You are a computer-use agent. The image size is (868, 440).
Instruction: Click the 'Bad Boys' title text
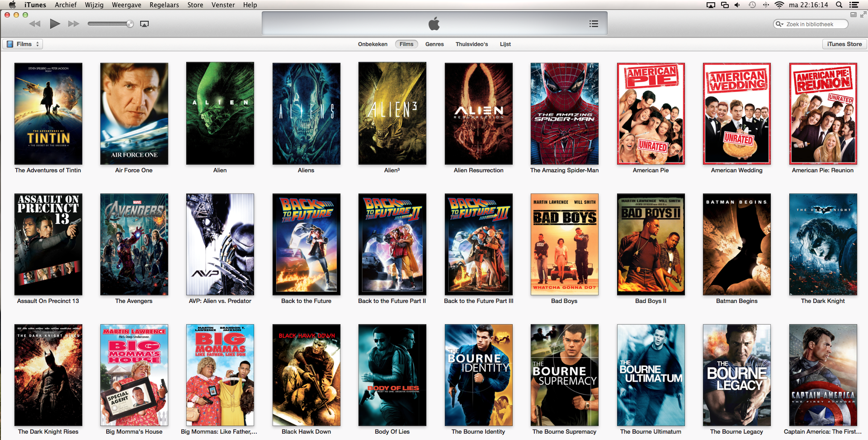[564, 301]
